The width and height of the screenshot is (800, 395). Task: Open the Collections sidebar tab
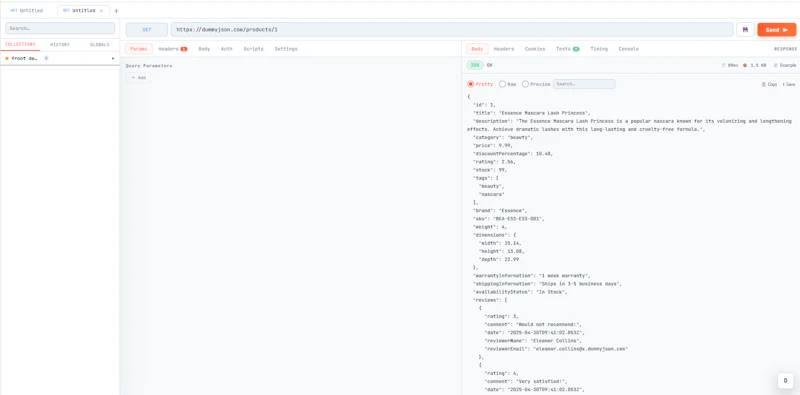click(x=20, y=44)
